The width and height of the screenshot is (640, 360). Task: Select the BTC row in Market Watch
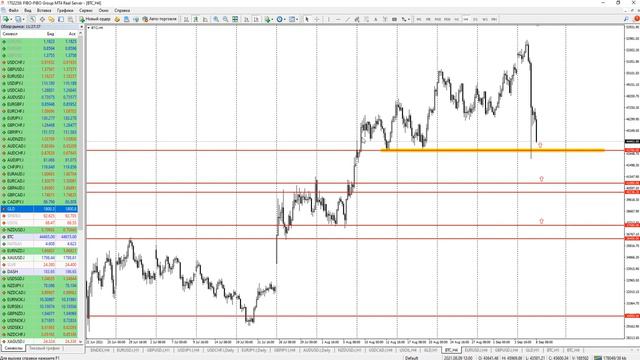[x=39, y=236]
